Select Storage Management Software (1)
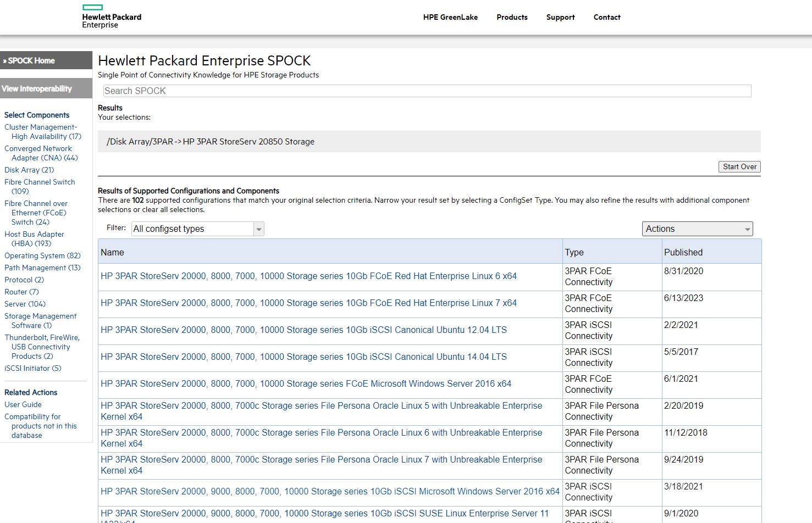The width and height of the screenshot is (812, 523). click(x=41, y=321)
